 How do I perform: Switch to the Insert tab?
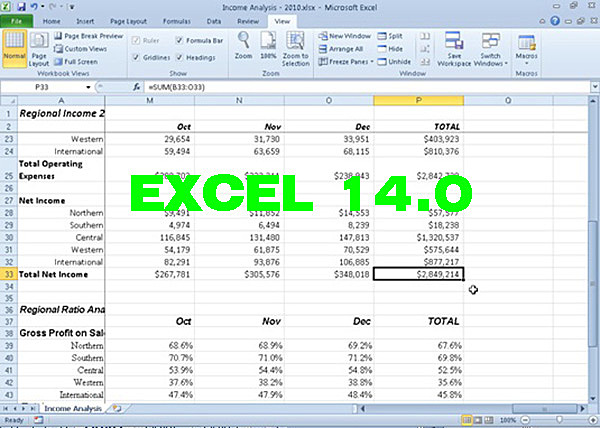(85, 21)
